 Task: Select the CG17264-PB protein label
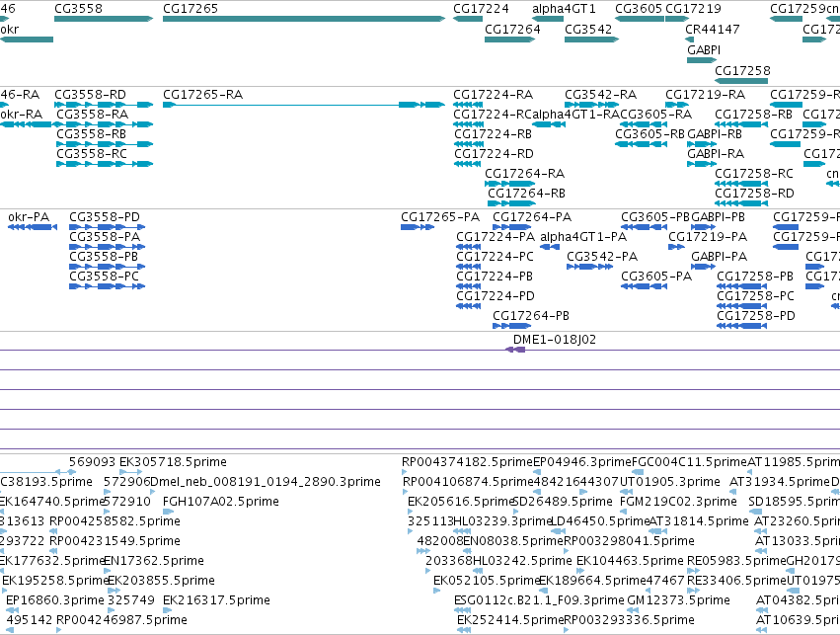[531, 316]
